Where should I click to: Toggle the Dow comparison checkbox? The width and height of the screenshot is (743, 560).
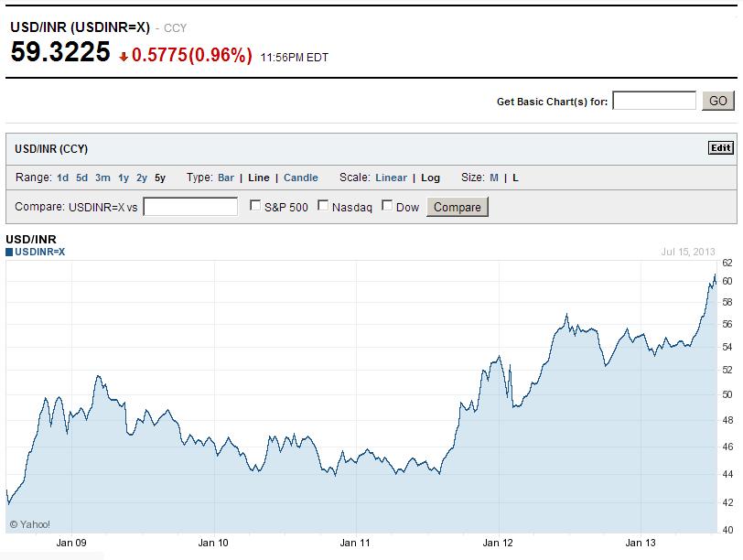click(x=387, y=206)
